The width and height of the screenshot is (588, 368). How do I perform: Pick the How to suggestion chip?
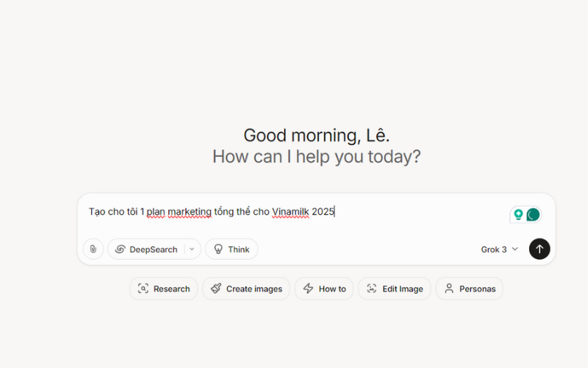(x=324, y=289)
